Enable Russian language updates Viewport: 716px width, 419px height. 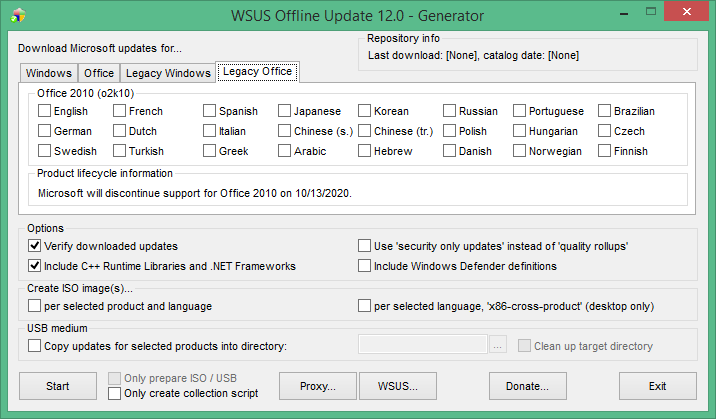[x=449, y=111]
